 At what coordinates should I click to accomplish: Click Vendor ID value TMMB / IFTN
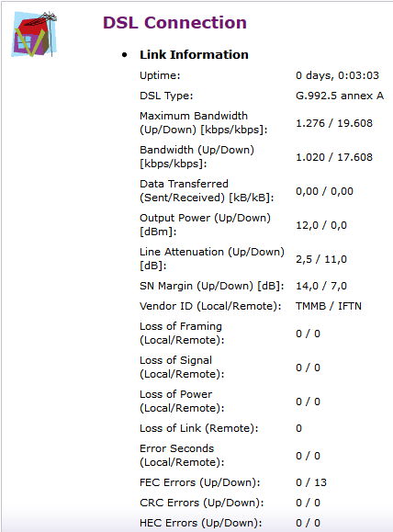[328, 306]
